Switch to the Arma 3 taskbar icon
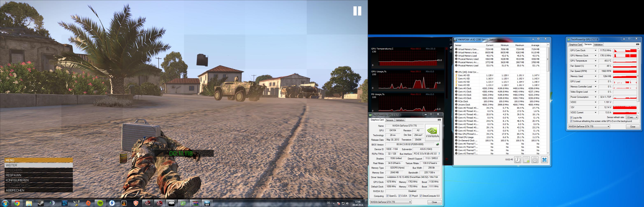Viewport: 644px width, 207px height. pyautogui.click(x=172, y=203)
